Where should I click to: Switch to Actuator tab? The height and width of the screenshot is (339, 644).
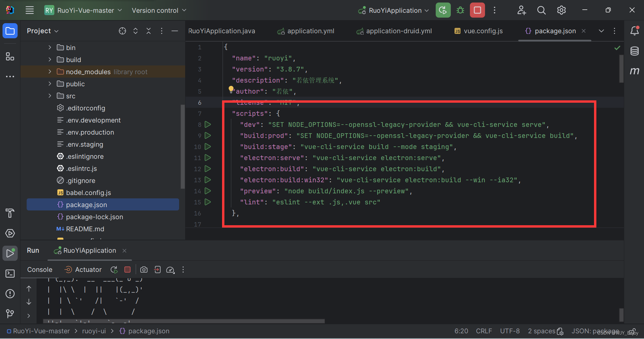[x=83, y=270]
